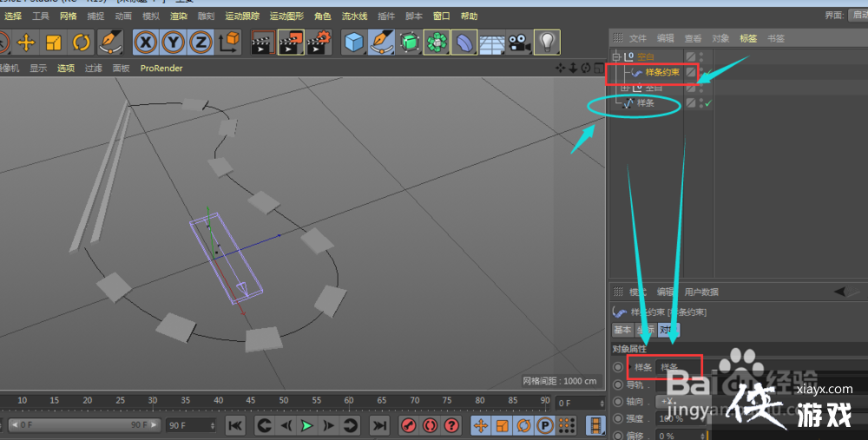Screen dimensions: 868x440
Task: Add a floor environment object
Action: coord(492,43)
